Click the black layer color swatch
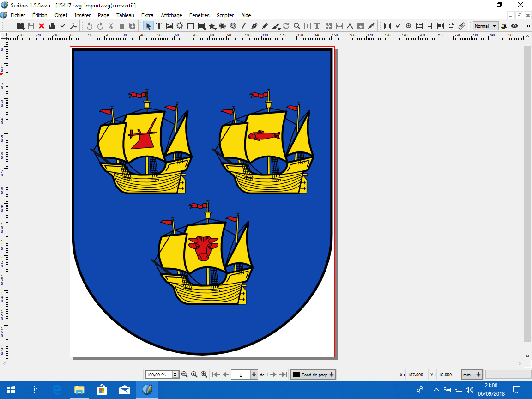Viewport: 532px width, 399px height. click(296, 375)
